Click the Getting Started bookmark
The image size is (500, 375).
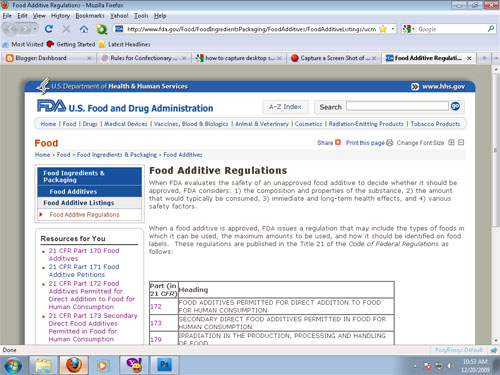(x=71, y=44)
